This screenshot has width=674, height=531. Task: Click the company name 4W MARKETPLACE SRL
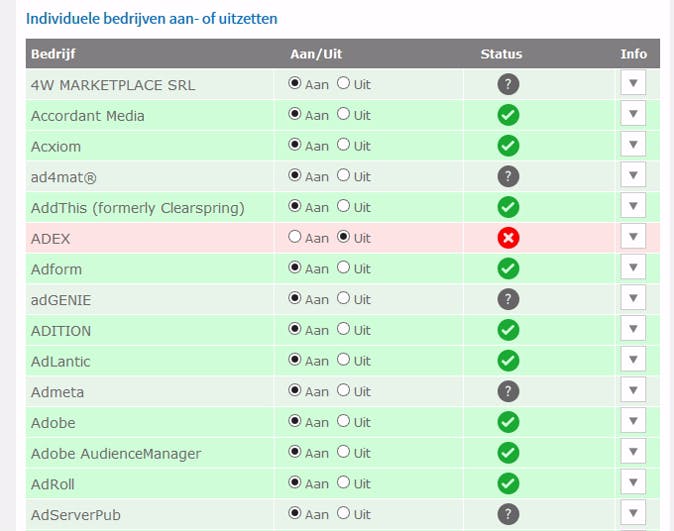click(x=113, y=85)
